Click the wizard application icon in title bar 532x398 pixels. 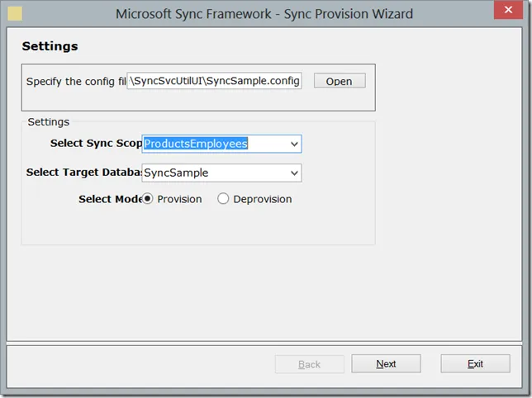point(15,14)
